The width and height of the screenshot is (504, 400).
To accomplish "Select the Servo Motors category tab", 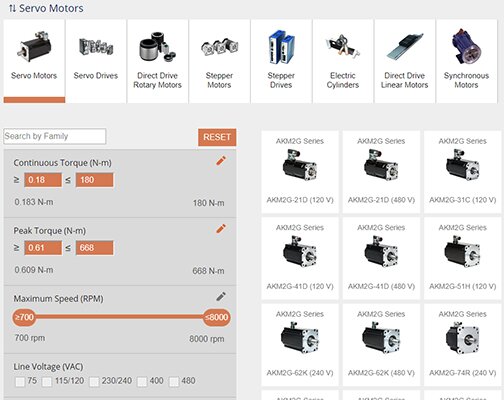I will click(34, 61).
